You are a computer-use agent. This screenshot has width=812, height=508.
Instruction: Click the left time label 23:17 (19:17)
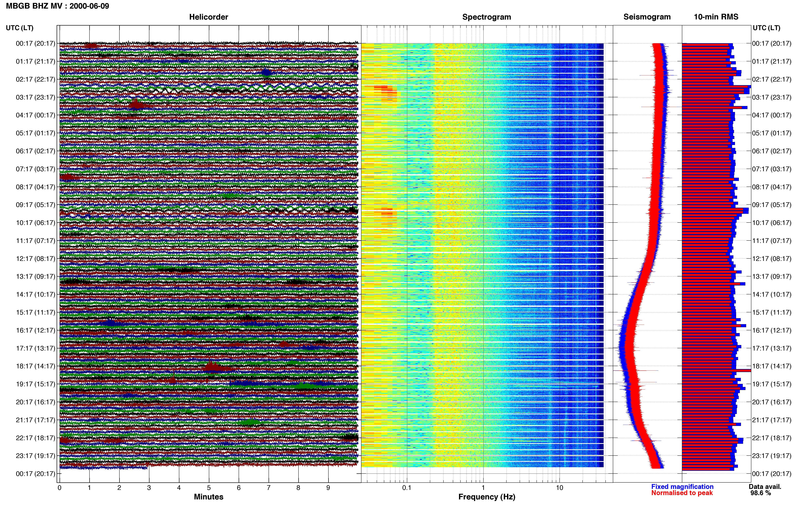click(x=36, y=456)
